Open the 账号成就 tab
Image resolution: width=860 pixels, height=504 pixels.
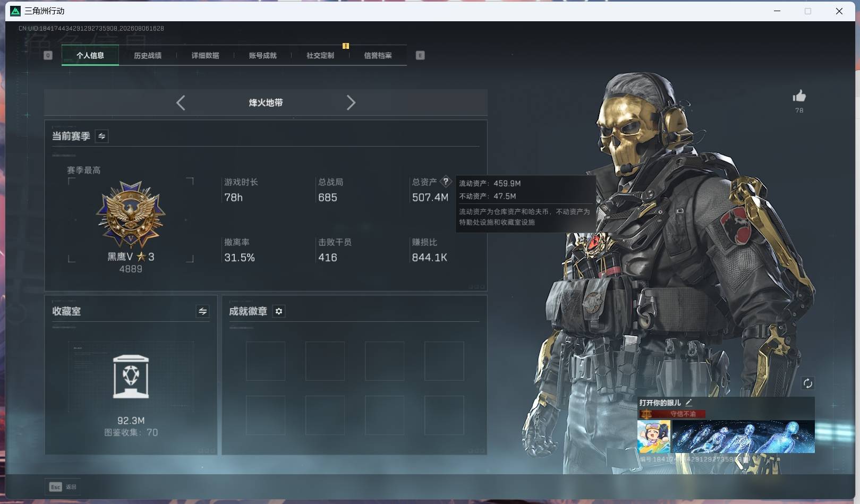[x=262, y=55]
